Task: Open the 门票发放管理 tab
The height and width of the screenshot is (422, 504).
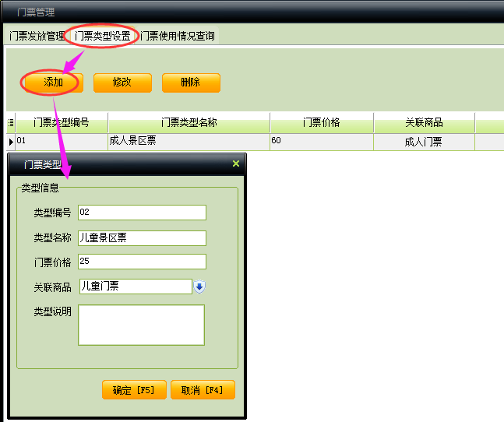Action: pyautogui.click(x=37, y=36)
